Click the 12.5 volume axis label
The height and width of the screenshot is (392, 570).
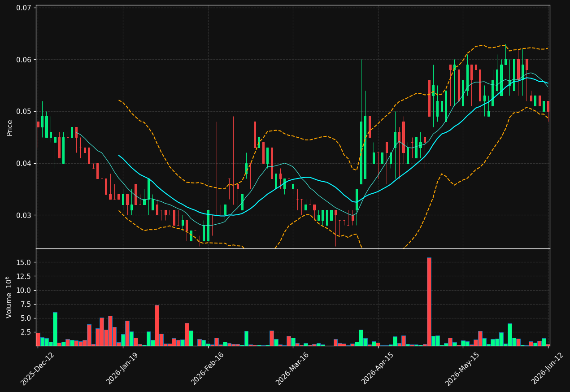(x=24, y=276)
